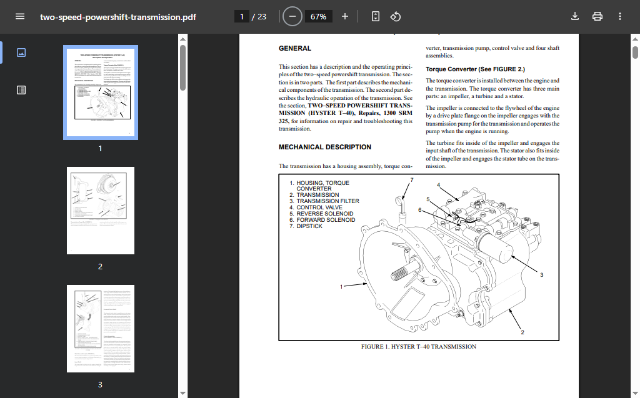Click the total page count 23

pos(262,17)
